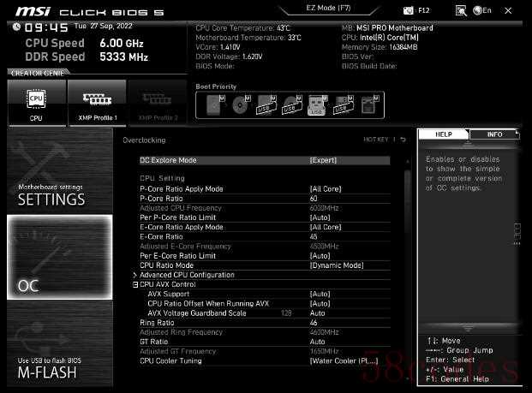This screenshot has height=393, width=532.
Task: Close the BIOS with the X icon
Action: [x=508, y=11]
